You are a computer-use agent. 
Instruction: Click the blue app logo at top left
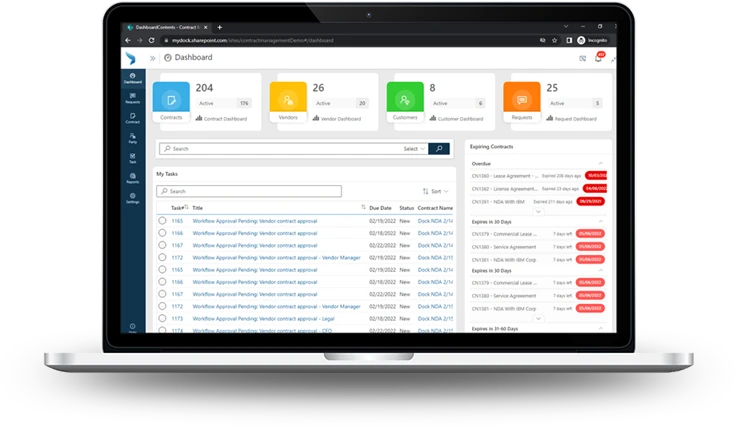[131, 58]
